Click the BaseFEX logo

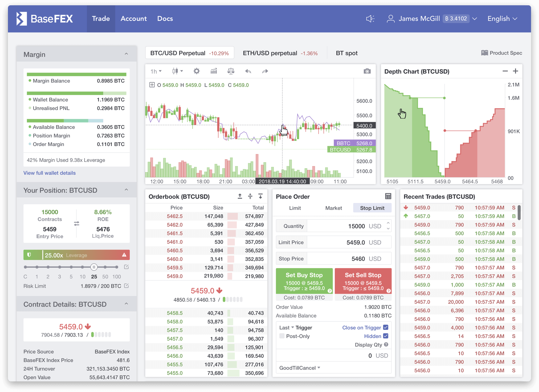(x=45, y=19)
